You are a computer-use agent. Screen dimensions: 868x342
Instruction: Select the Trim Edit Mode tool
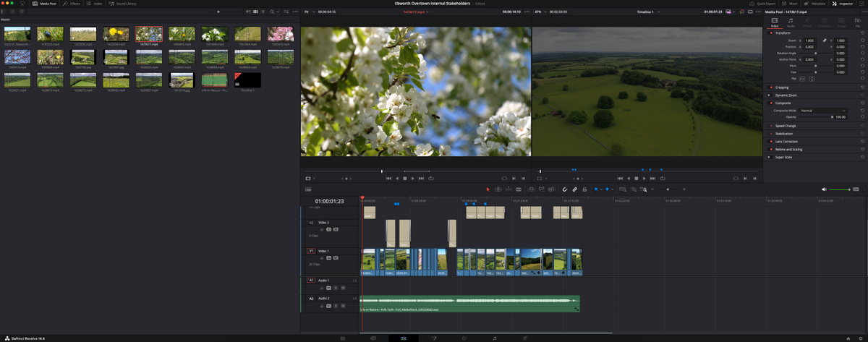click(x=498, y=189)
